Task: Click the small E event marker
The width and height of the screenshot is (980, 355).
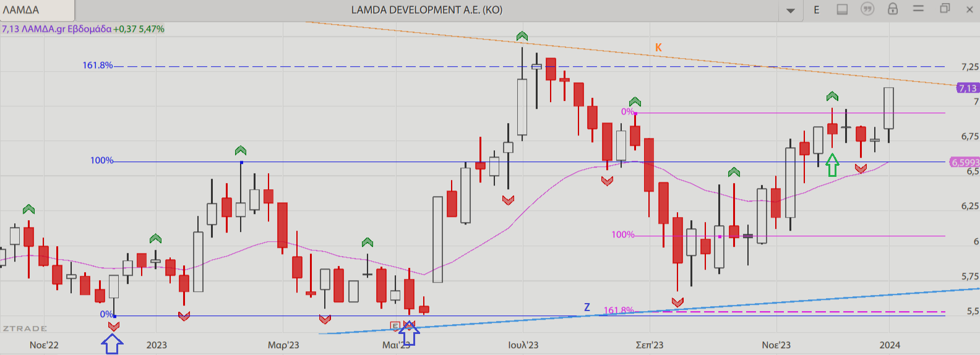Action: click(x=395, y=325)
